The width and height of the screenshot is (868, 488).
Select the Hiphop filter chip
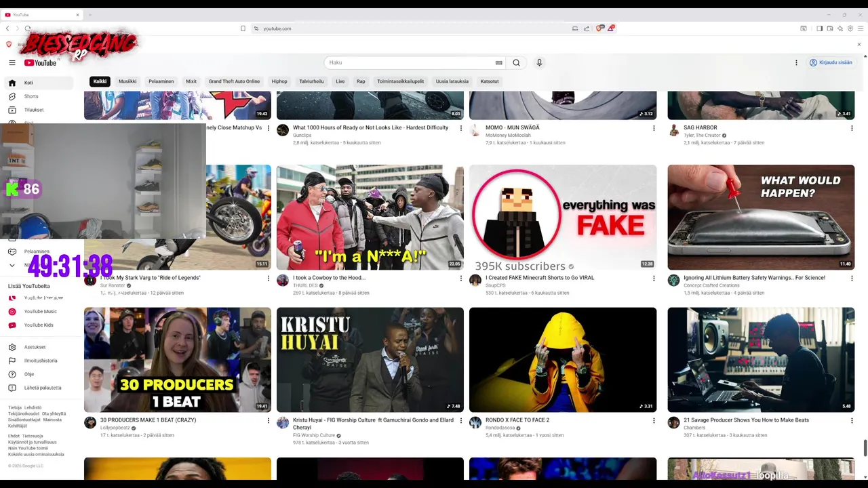[279, 81]
